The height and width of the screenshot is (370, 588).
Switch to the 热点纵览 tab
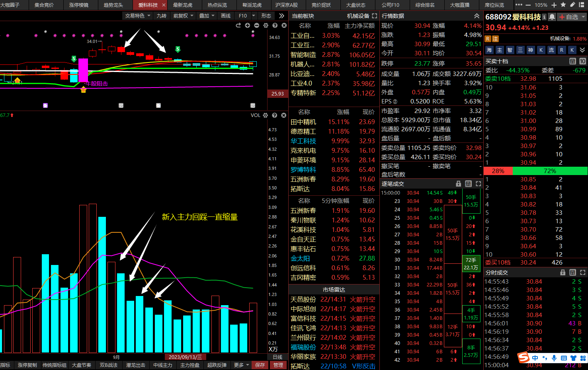click(x=217, y=5)
